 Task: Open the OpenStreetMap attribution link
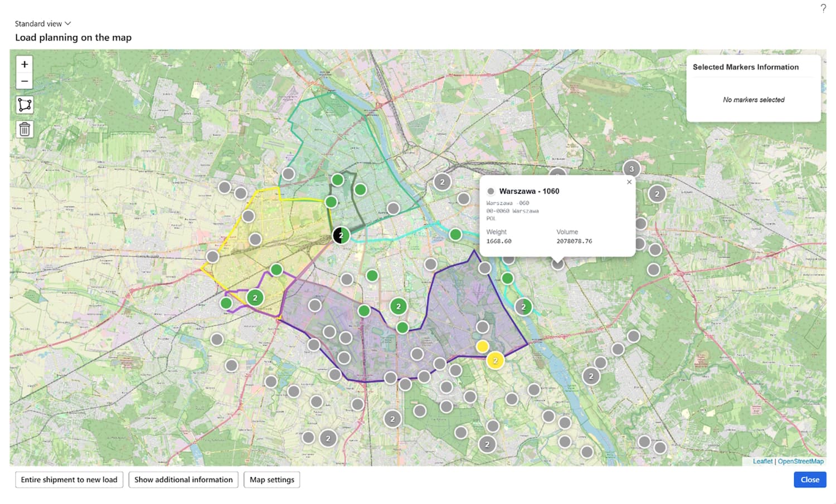coord(800,461)
